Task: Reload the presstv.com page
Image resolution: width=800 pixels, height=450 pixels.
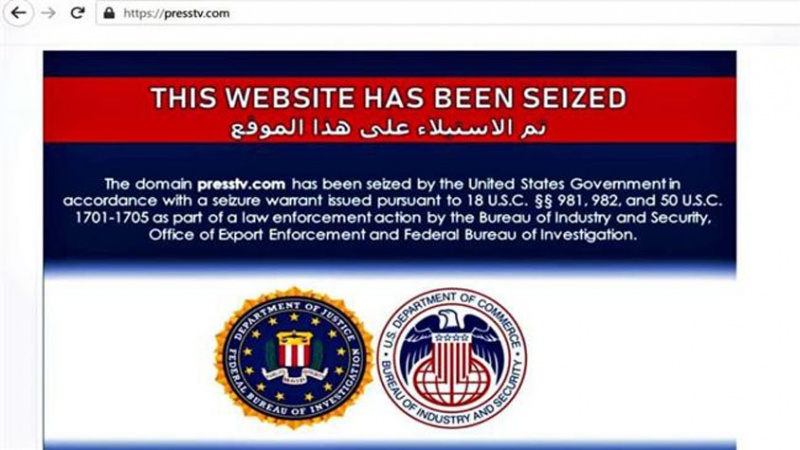Action: pyautogui.click(x=78, y=13)
